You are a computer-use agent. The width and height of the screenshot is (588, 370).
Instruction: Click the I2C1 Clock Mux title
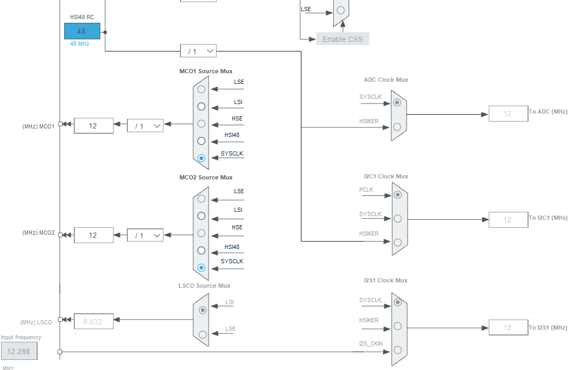[386, 176]
